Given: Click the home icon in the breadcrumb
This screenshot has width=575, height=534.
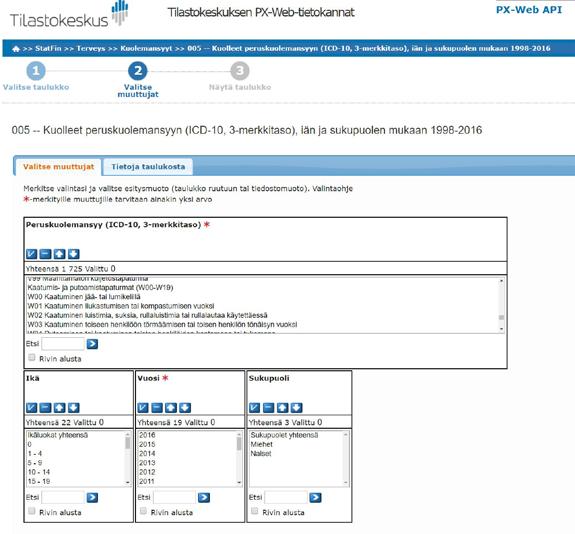Looking at the screenshot, I should [16, 49].
